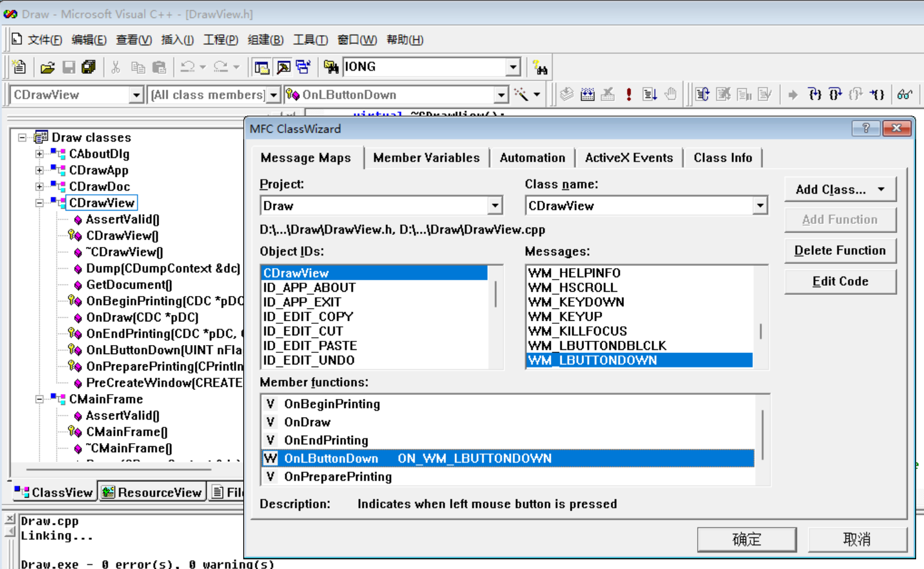Switch to the ActiveX Events tab
This screenshot has height=569, width=924.
(629, 158)
